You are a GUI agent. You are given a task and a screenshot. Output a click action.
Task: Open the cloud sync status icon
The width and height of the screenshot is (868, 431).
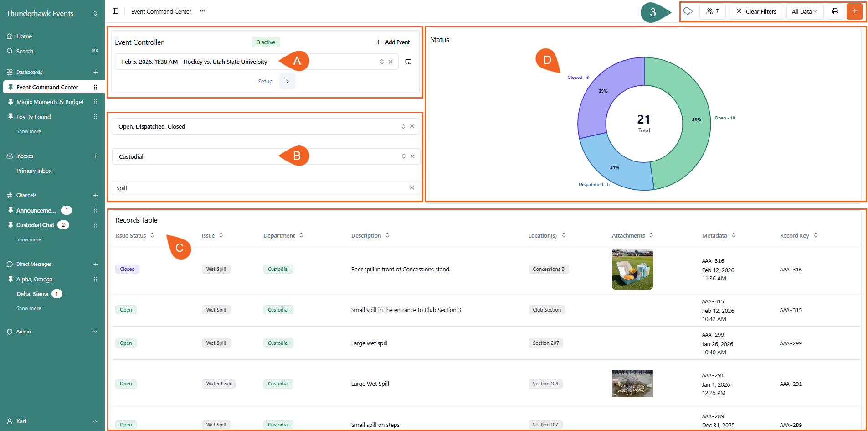pos(688,11)
